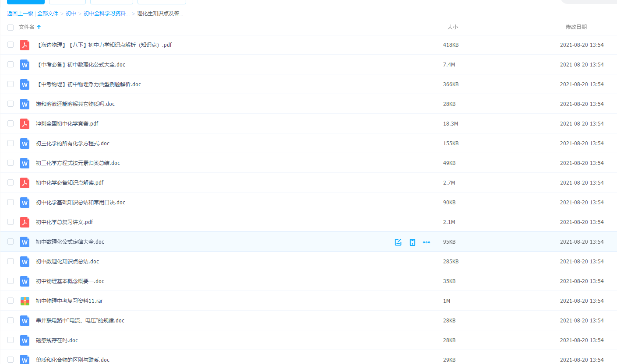Navigate to 初中 breadcrumb folder
The image size is (617, 364).
(x=71, y=14)
